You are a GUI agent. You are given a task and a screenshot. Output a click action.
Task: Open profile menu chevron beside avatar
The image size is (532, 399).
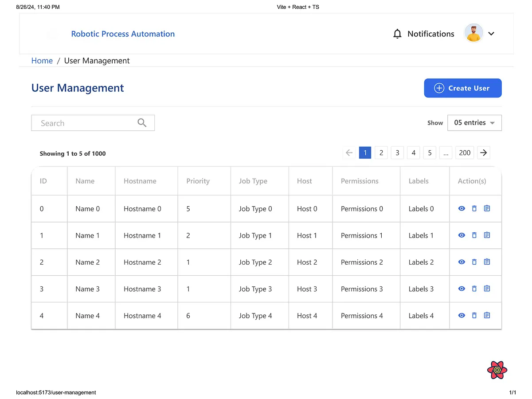pos(491,34)
